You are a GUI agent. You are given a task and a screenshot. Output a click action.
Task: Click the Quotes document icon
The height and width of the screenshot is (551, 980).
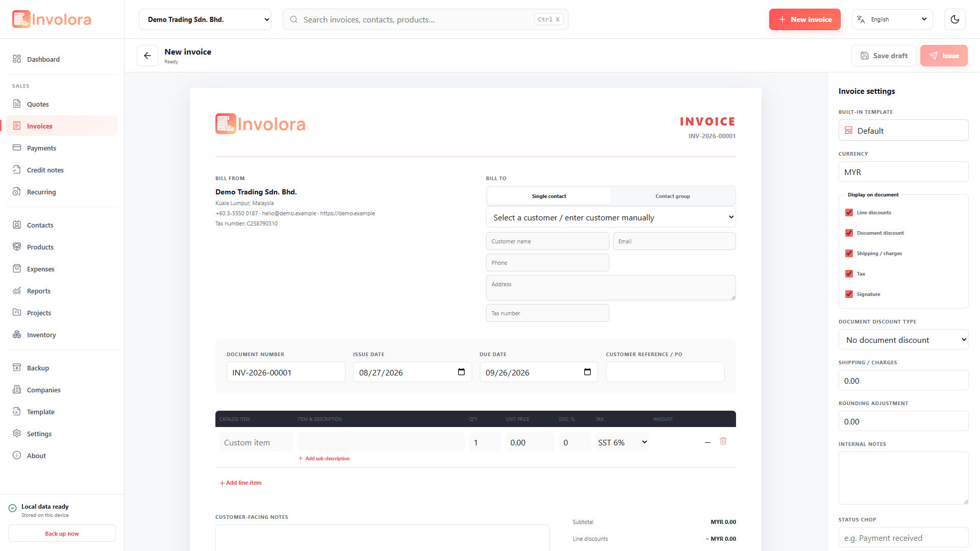click(x=17, y=104)
